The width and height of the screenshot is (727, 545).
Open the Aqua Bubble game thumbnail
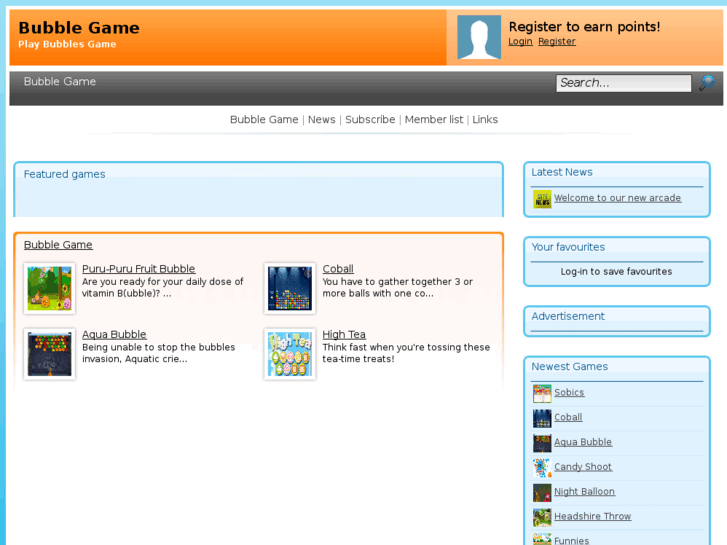(x=49, y=354)
